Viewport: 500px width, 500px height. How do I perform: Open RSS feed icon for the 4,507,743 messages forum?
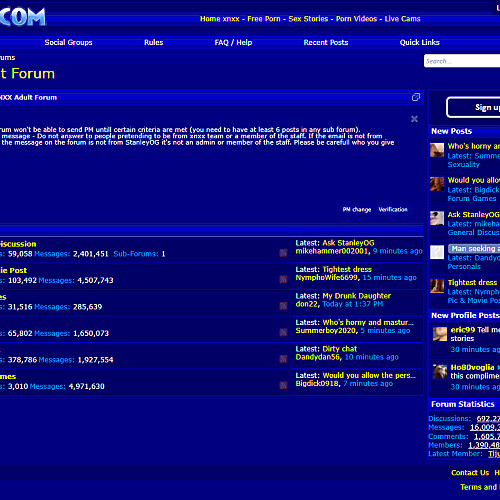pyautogui.click(x=283, y=279)
